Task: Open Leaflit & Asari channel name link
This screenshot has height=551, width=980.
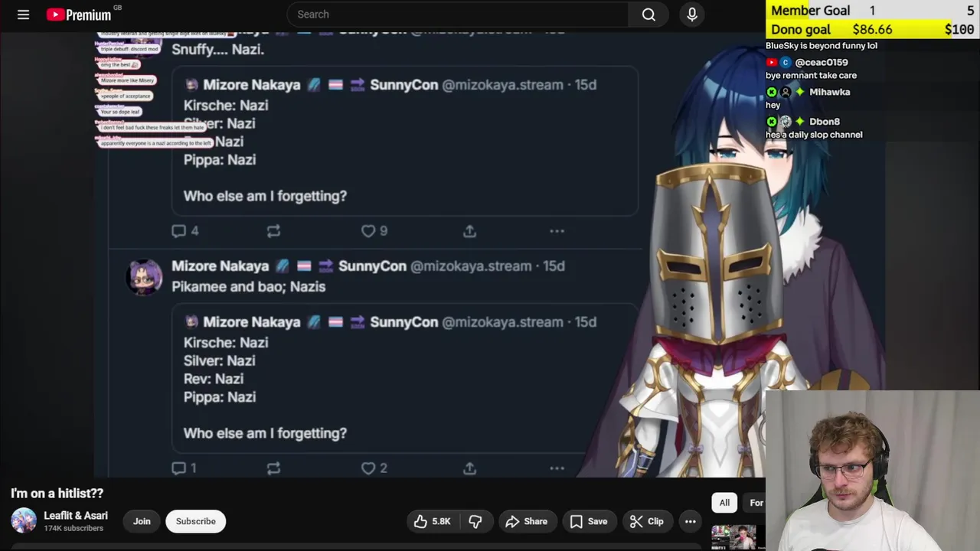Action: [76, 516]
